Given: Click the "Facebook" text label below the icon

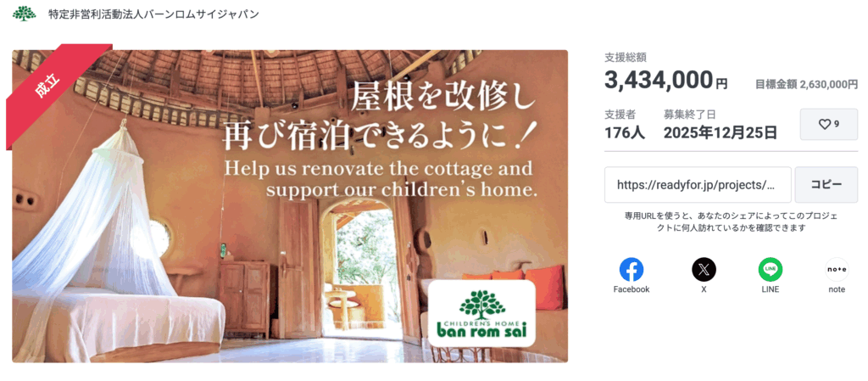Looking at the screenshot, I should click(x=631, y=289).
